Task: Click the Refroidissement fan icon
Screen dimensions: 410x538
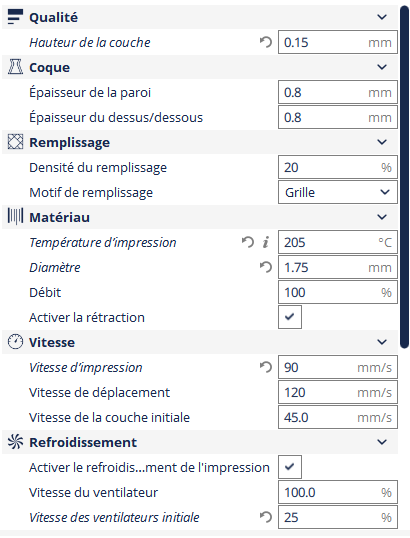Action: 15,442
